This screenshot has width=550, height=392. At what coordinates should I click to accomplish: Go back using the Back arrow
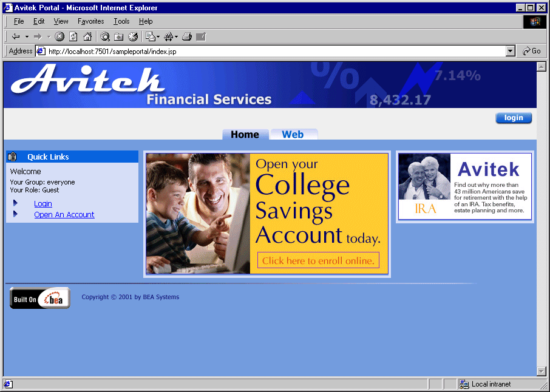pos(16,36)
